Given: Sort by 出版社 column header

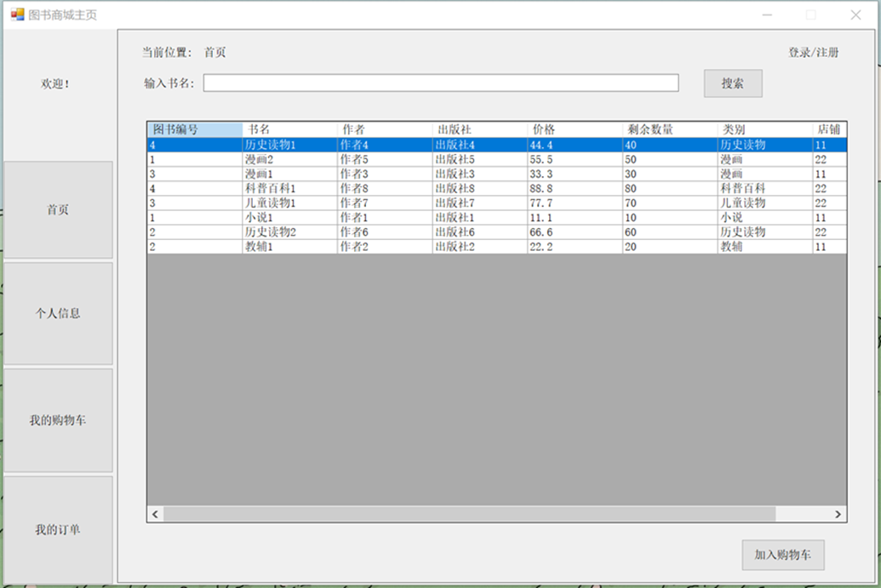Looking at the screenshot, I should coord(480,129).
